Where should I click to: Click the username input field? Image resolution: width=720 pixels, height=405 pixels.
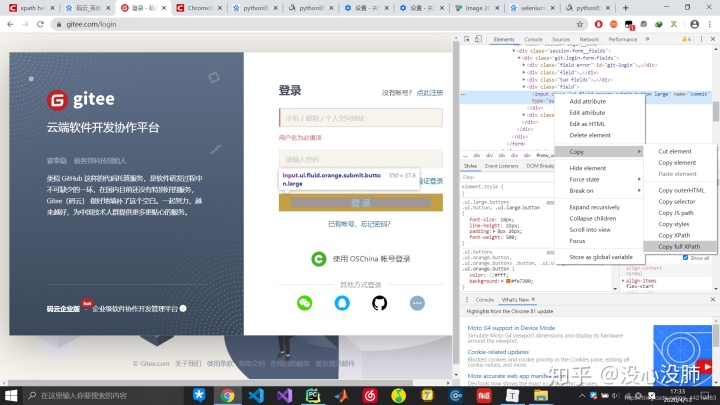(x=361, y=118)
